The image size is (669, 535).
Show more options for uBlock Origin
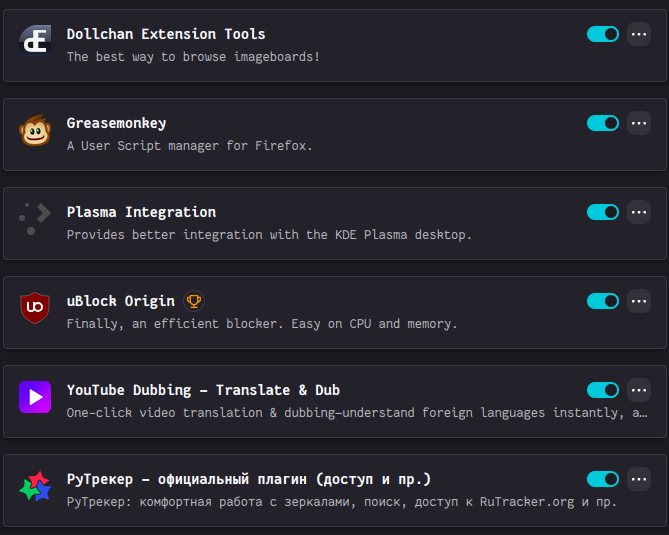[x=639, y=301]
